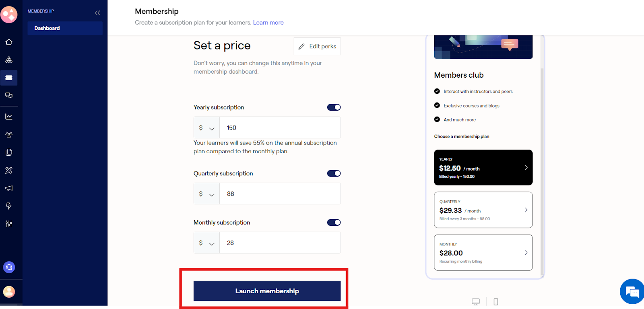Switch to mobile preview icon
The height and width of the screenshot is (309, 644).
tap(496, 302)
